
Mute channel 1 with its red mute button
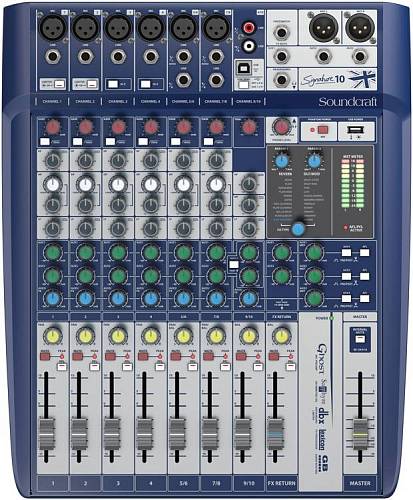(x=45, y=357)
